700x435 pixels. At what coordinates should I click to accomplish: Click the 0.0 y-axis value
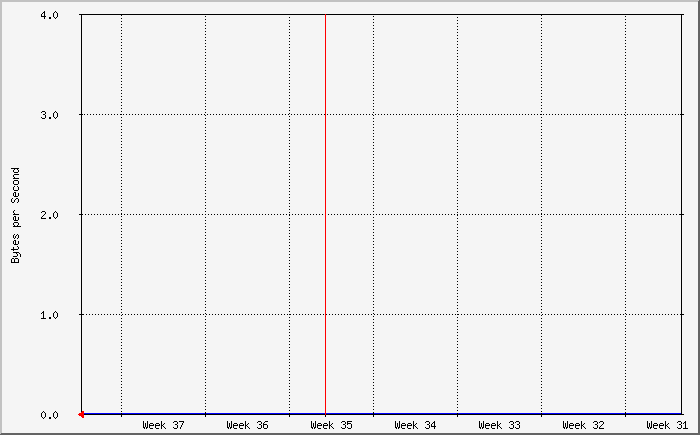click(x=49, y=415)
